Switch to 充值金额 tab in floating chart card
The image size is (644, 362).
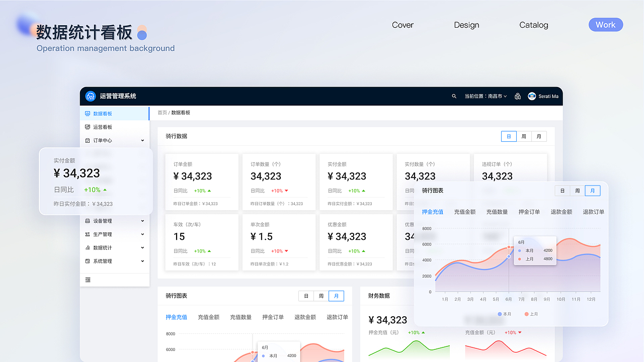(x=465, y=212)
